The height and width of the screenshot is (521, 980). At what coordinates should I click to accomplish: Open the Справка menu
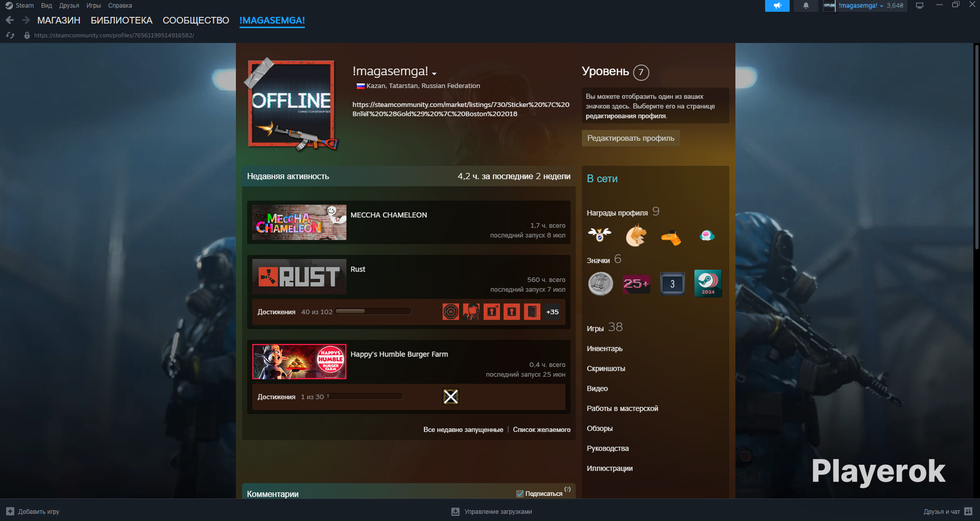click(120, 5)
